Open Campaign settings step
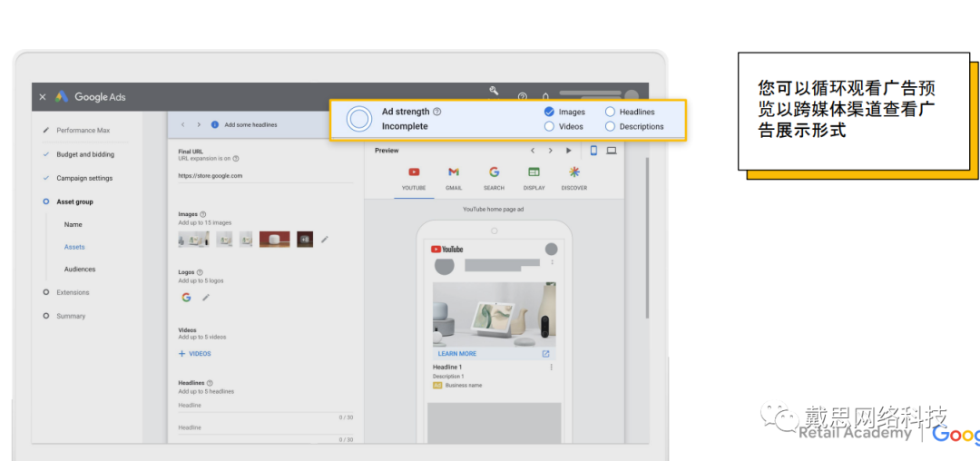This screenshot has height=461, width=980. tap(84, 178)
